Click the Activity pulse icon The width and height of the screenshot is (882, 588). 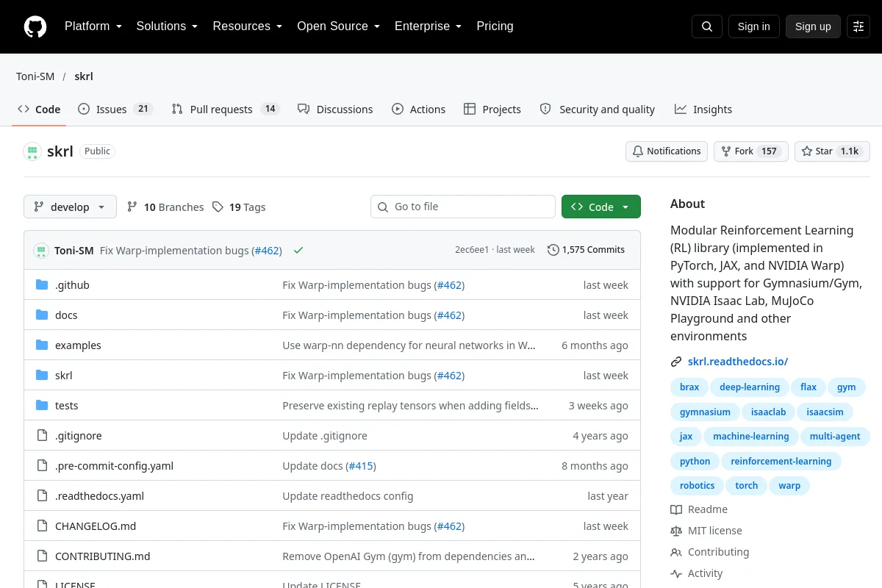(x=676, y=573)
